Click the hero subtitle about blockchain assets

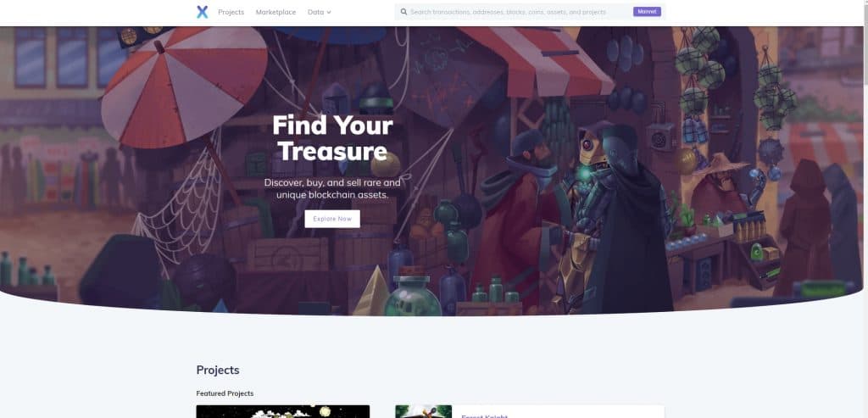[332, 188]
